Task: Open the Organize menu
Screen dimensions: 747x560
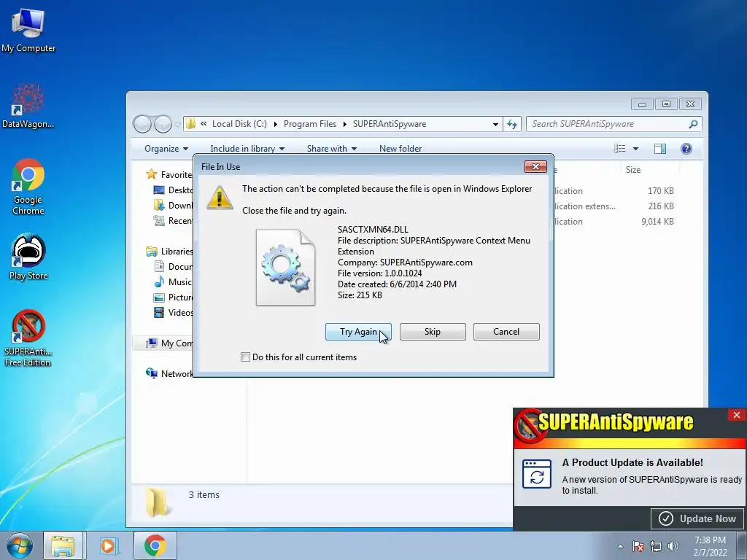Action: point(166,149)
